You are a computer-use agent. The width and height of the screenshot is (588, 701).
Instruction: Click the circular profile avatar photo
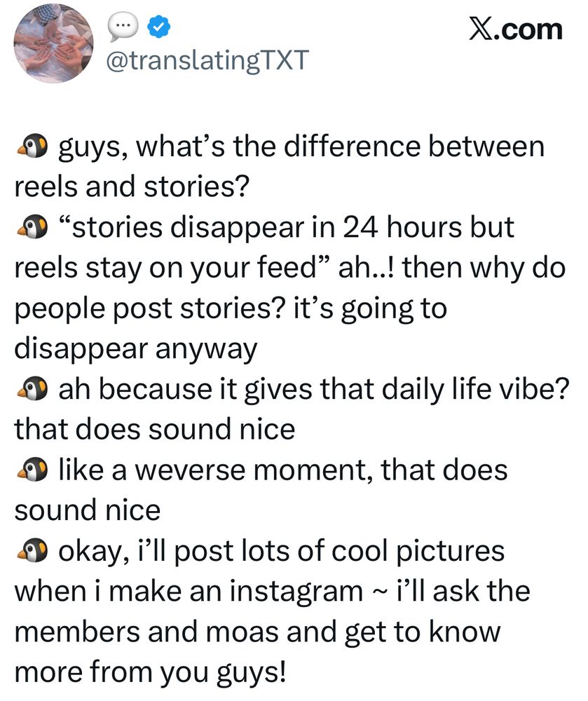[54, 43]
